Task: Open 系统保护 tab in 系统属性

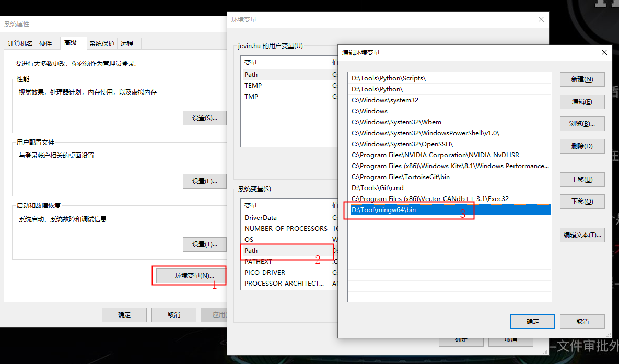Action: (x=101, y=43)
